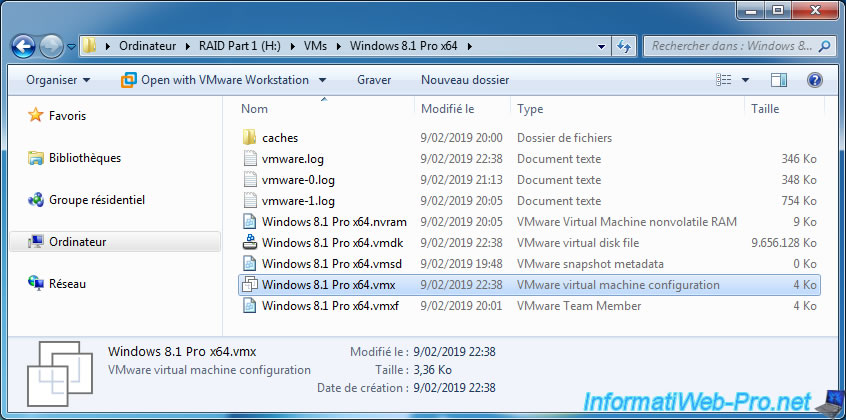
Task: Select Windows 8.1 Pro x64.nvram file
Action: (x=529, y=222)
